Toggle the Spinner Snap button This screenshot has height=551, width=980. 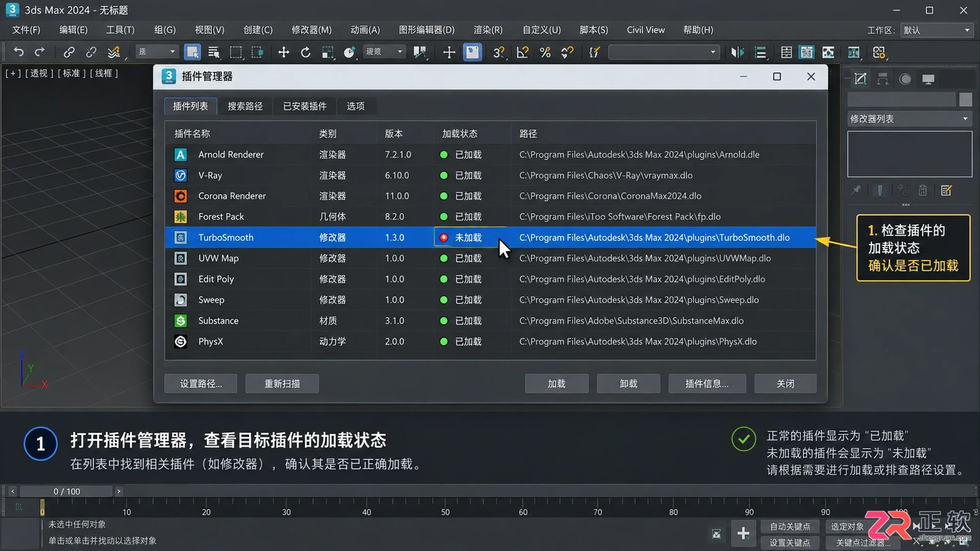567,52
